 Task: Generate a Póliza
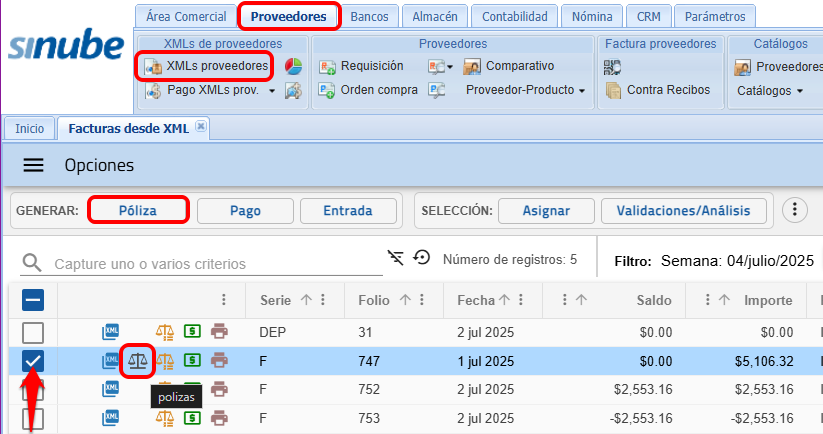pos(138,210)
